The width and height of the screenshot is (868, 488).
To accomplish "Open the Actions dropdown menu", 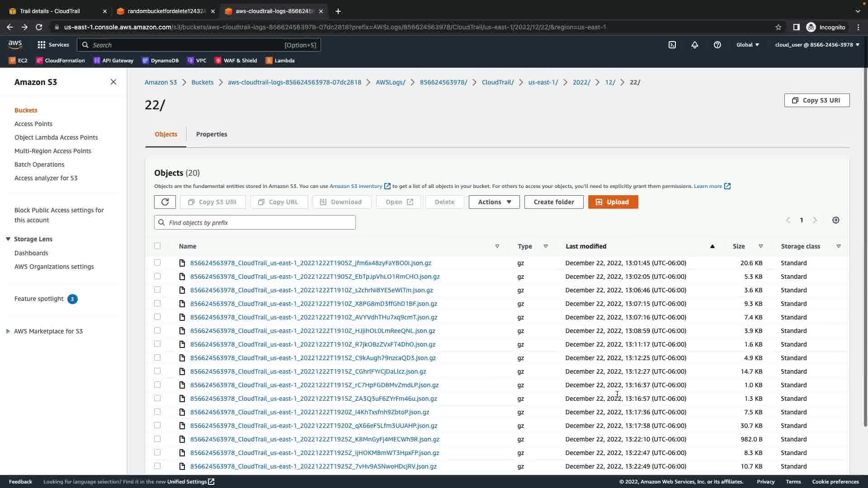I will click(x=494, y=202).
